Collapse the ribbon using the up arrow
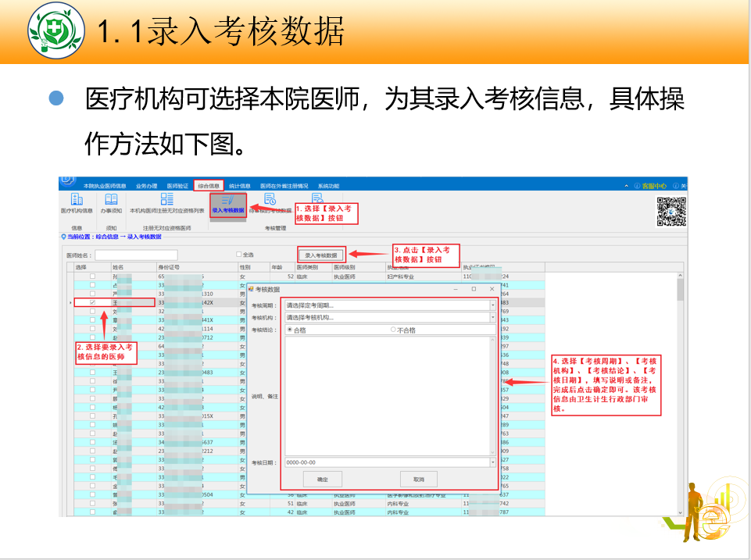The height and width of the screenshot is (560, 751). [x=627, y=186]
